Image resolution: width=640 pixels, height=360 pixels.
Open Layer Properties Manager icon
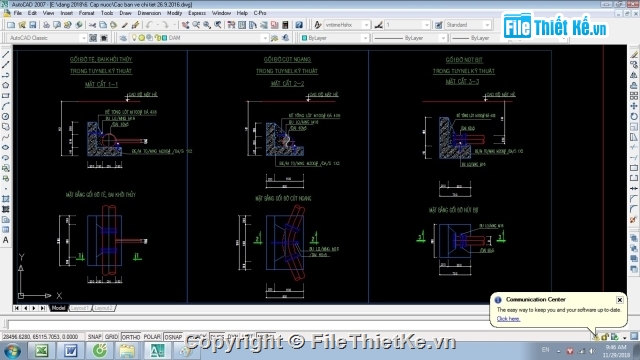point(123,38)
